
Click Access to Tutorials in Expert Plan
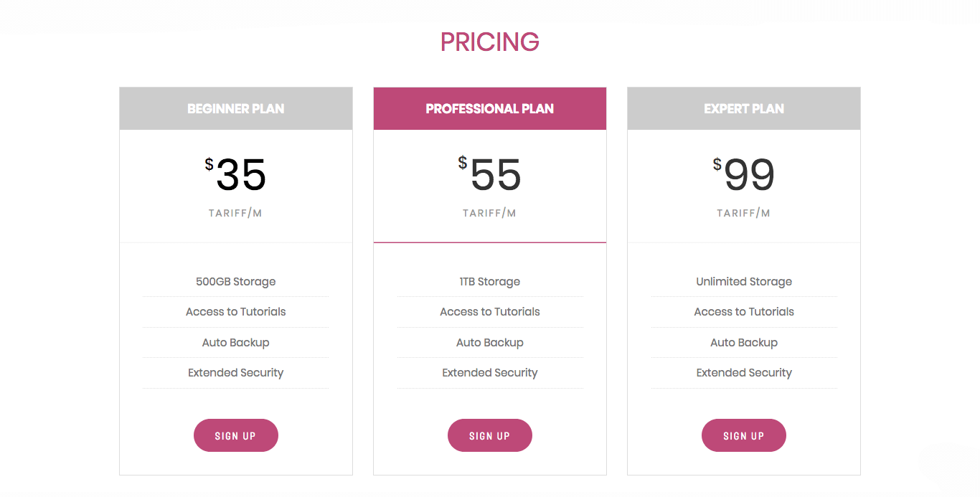point(743,312)
